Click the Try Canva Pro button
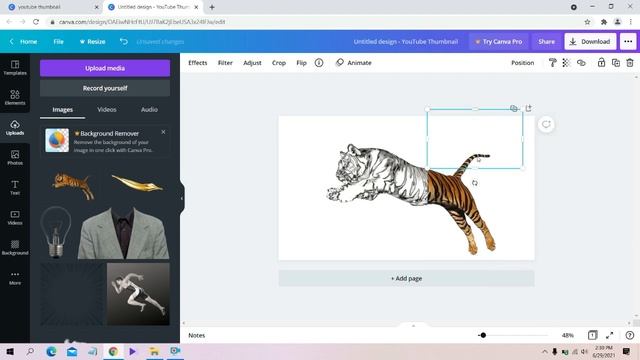The image size is (640, 360). click(x=499, y=42)
